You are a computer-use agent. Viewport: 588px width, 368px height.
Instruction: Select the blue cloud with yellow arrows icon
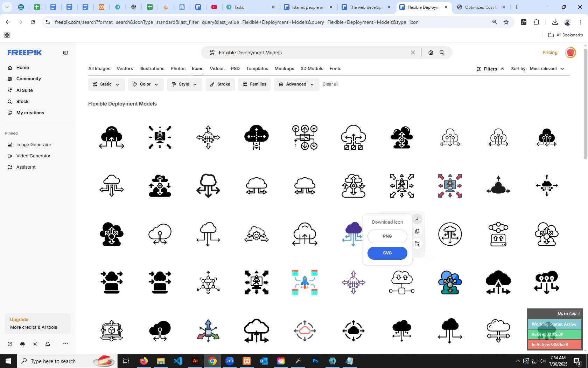coord(450,282)
